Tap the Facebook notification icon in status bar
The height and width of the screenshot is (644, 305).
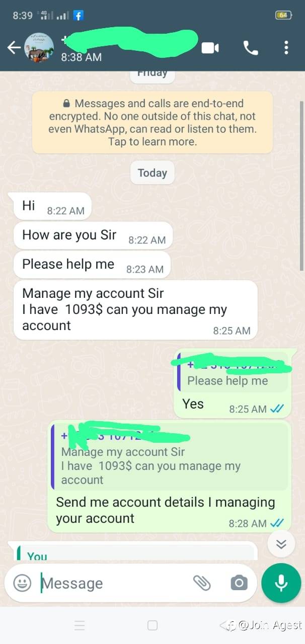coord(78,16)
